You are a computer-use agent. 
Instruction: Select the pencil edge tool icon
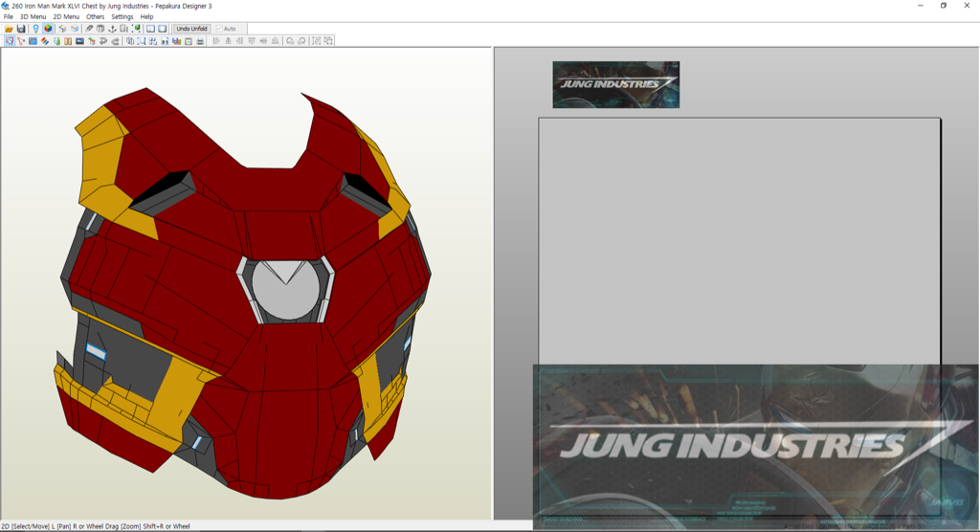[89, 29]
